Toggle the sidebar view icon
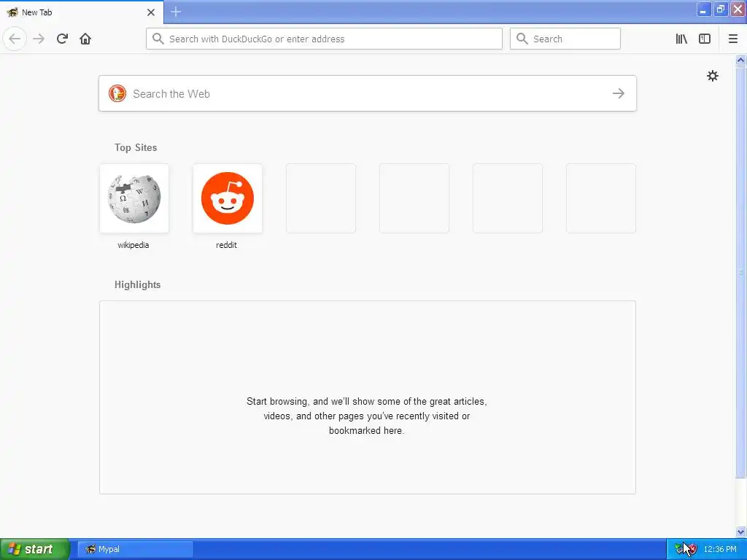Image resolution: width=747 pixels, height=560 pixels. point(705,39)
